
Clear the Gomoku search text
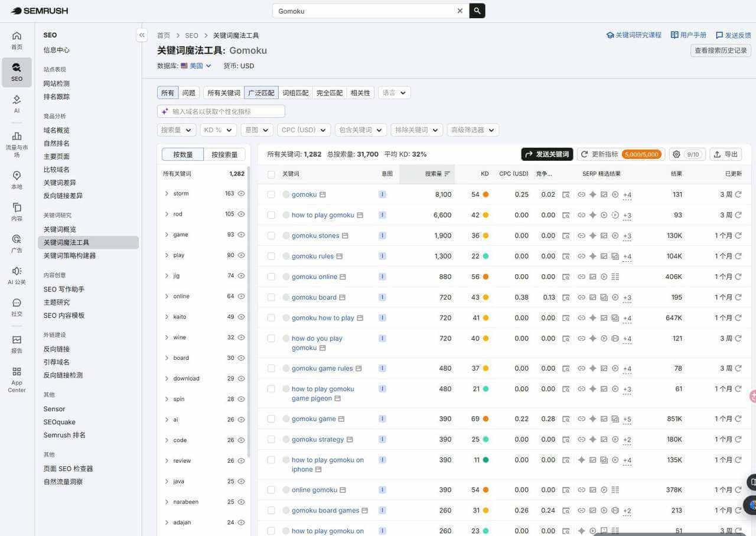click(x=460, y=11)
